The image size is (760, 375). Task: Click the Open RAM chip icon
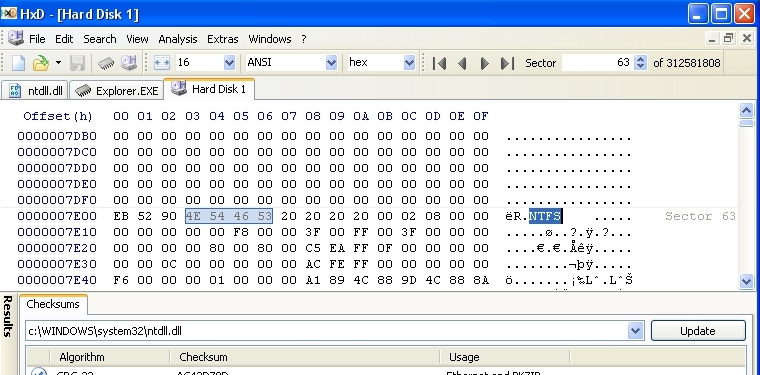pos(106,63)
